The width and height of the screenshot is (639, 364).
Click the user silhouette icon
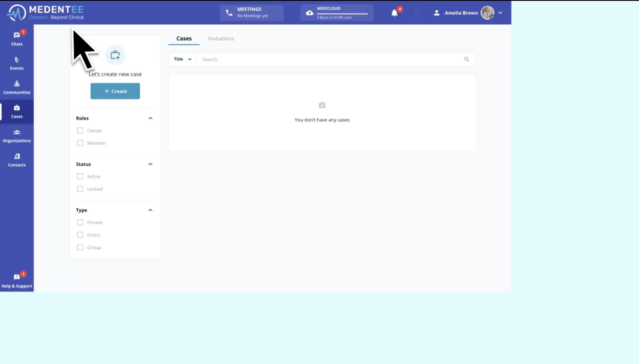(437, 13)
